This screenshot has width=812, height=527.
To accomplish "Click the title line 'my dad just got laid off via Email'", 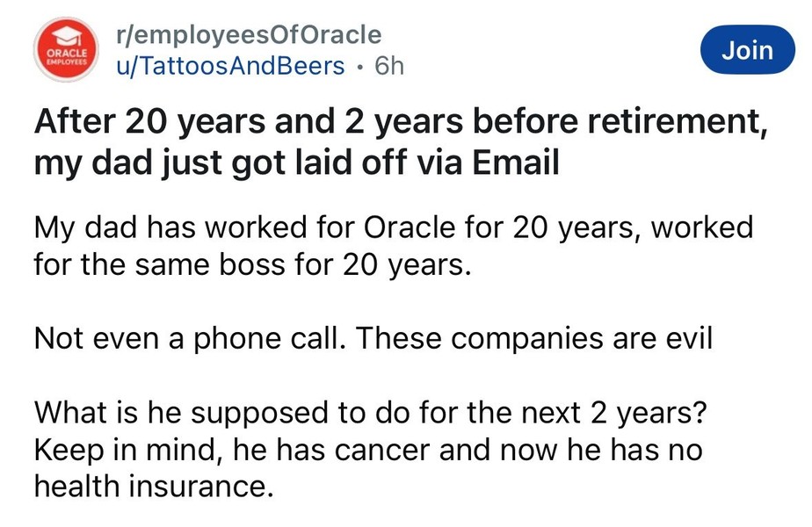I will (x=295, y=163).
